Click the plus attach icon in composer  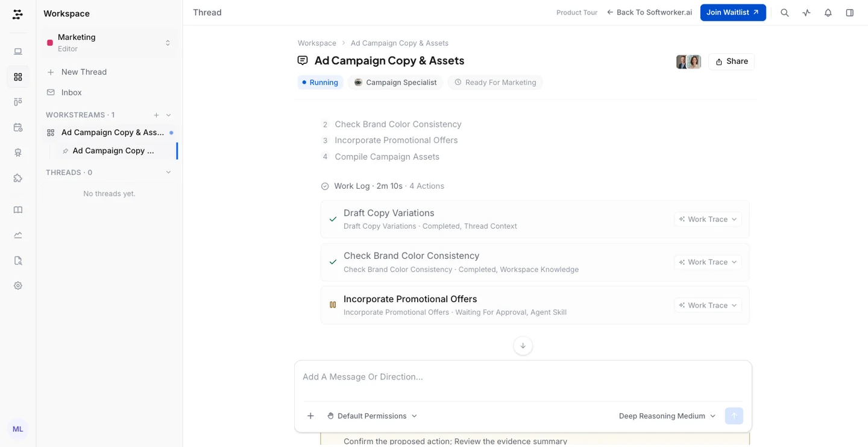click(x=310, y=416)
